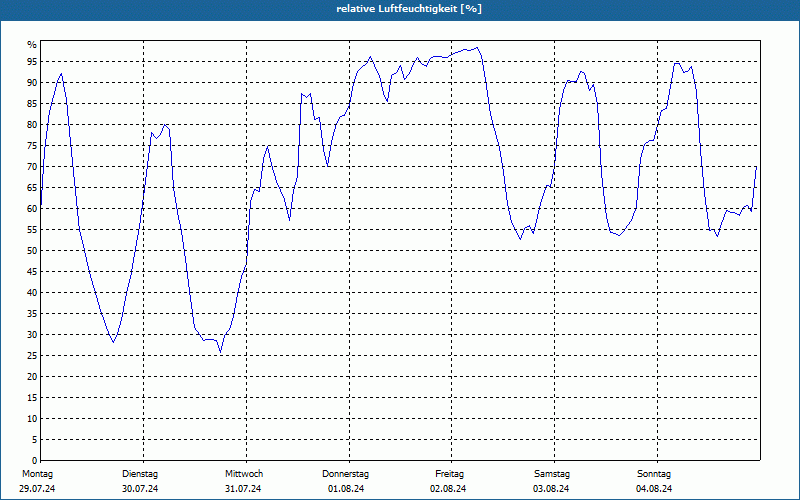
Task: Click the y-axis label "70"
Action: [32, 167]
